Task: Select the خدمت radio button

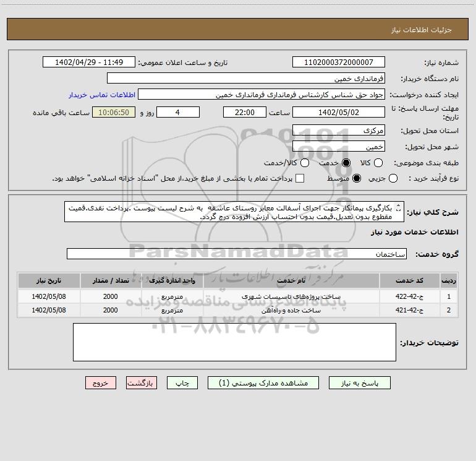Action: tap(346, 163)
